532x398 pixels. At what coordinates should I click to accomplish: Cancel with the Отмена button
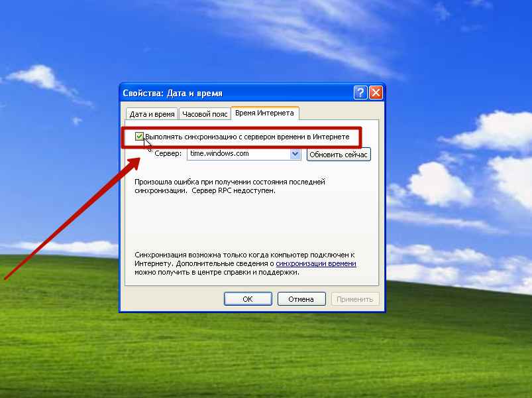[x=301, y=299]
